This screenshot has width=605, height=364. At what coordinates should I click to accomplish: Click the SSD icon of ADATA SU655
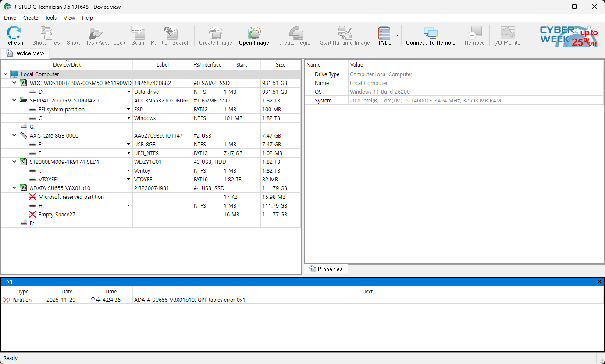coord(24,188)
